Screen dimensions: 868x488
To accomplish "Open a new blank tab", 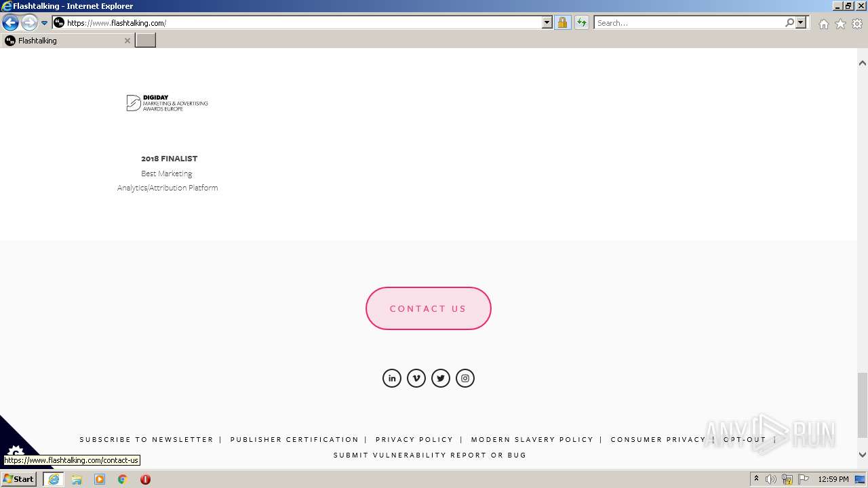I will pyautogui.click(x=145, y=41).
